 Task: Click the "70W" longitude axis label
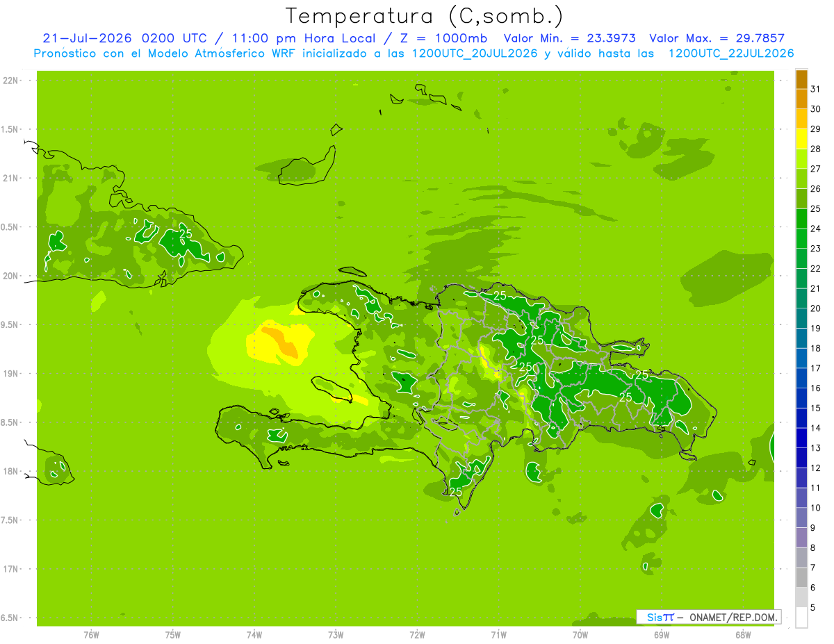pyautogui.click(x=580, y=634)
